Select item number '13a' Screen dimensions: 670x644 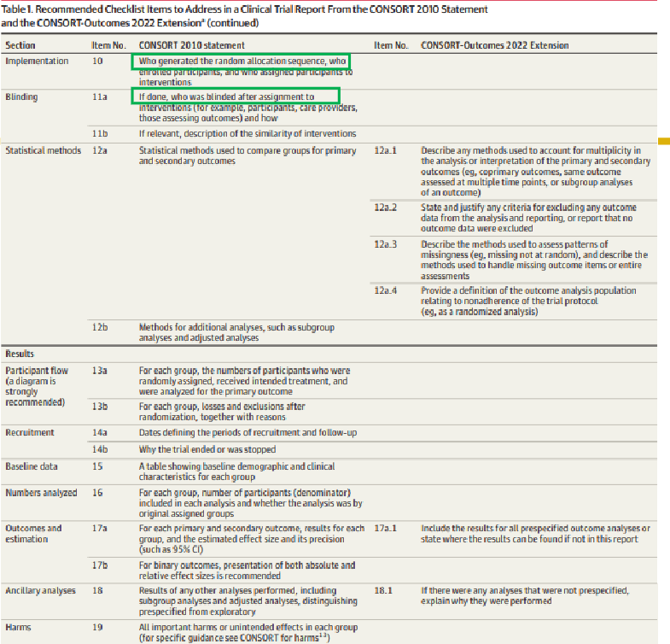click(100, 371)
